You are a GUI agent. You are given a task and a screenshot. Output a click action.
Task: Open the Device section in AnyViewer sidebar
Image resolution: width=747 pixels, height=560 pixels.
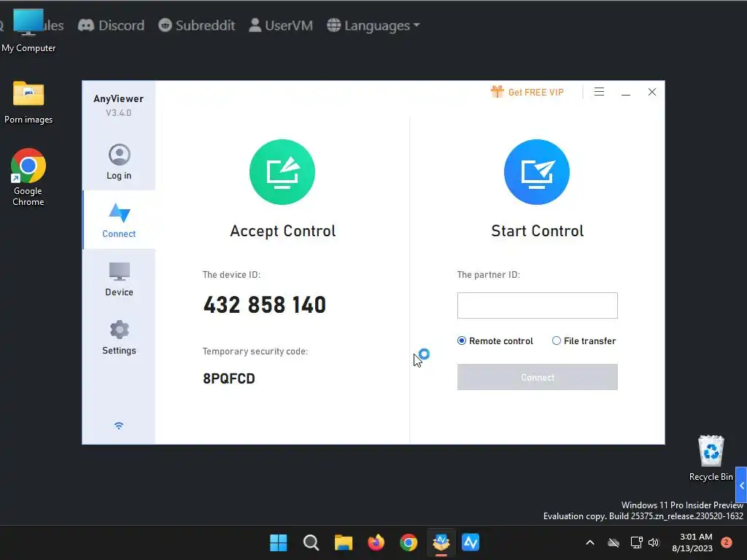point(119,279)
